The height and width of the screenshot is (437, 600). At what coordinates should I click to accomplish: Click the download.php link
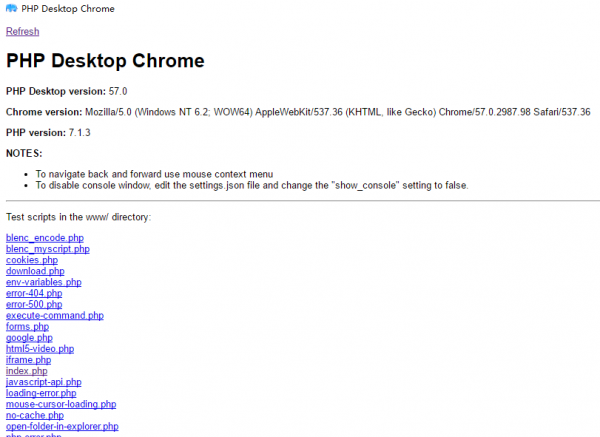[35, 271]
